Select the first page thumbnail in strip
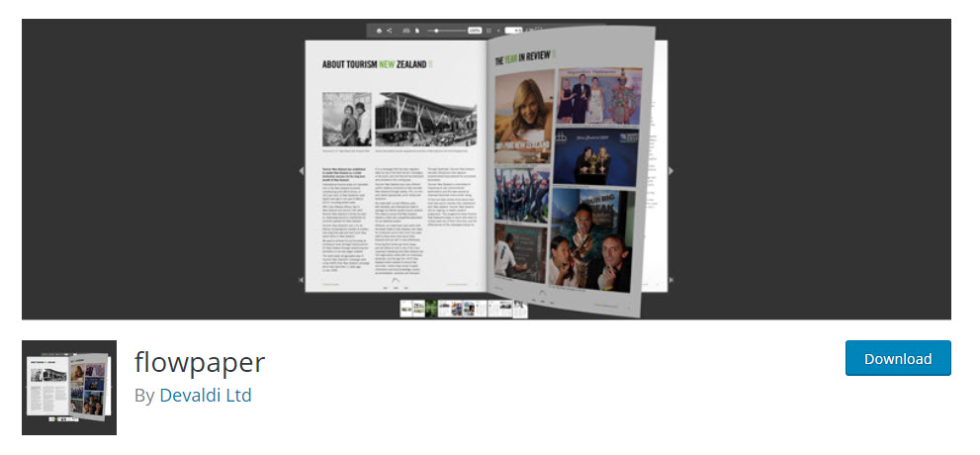Viewport: 980px width, 455px height. (406, 309)
